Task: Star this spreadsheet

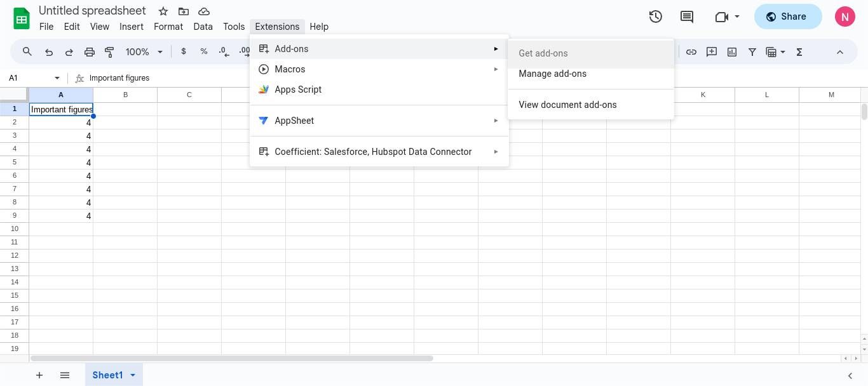Action: tap(163, 11)
